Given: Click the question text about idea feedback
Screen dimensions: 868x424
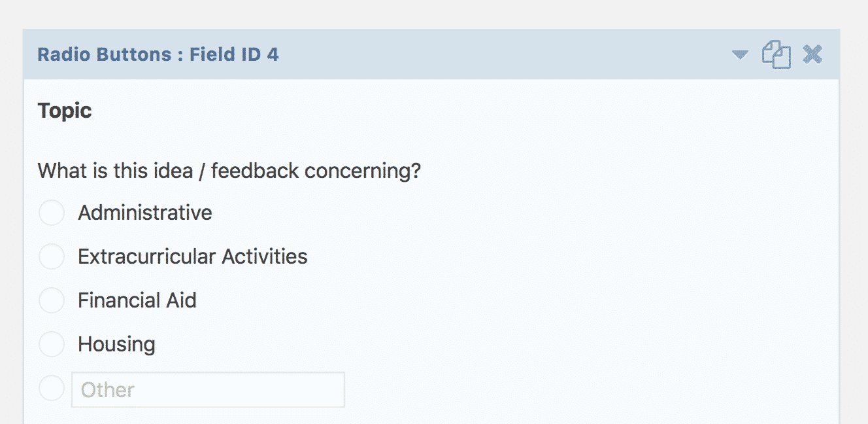Looking at the screenshot, I should click(230, 170).
